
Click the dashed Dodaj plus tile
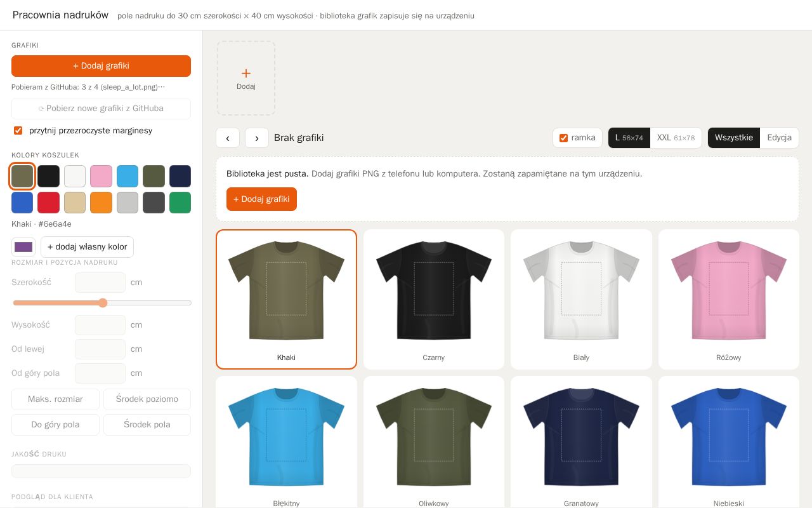246,78
